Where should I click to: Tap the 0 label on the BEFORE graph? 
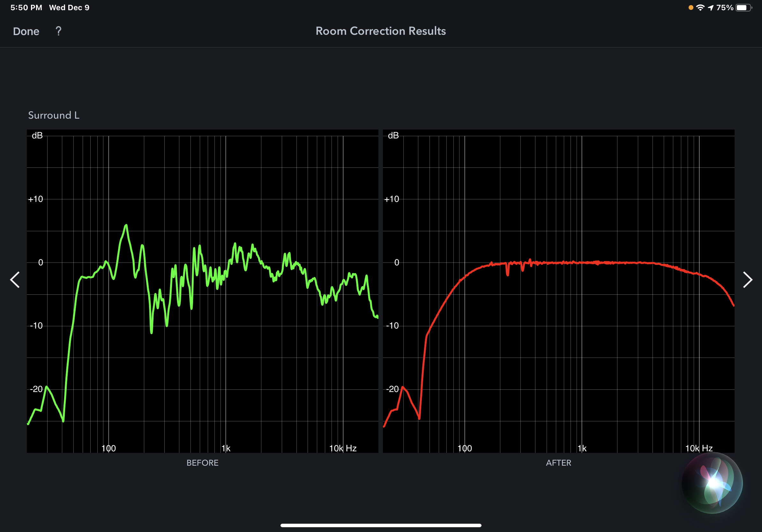41,262
